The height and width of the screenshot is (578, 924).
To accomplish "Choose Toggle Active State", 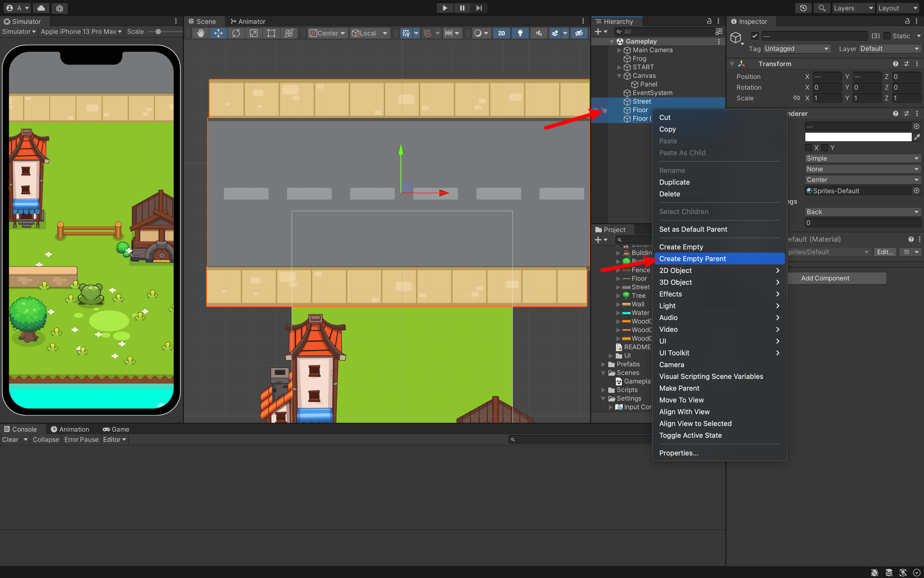I will pos(719,435).
